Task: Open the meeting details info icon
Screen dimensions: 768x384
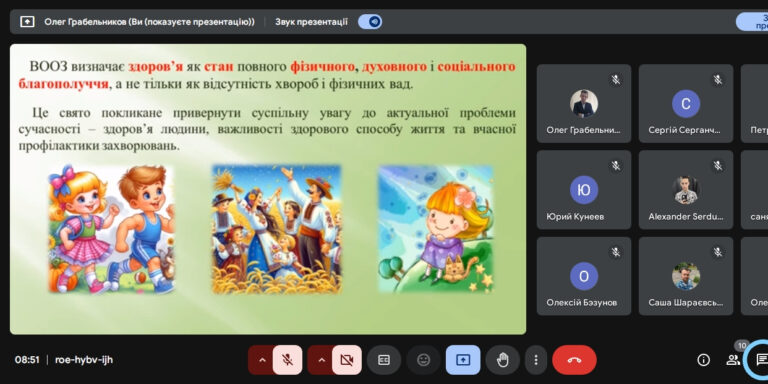Action: coord(703,360)
